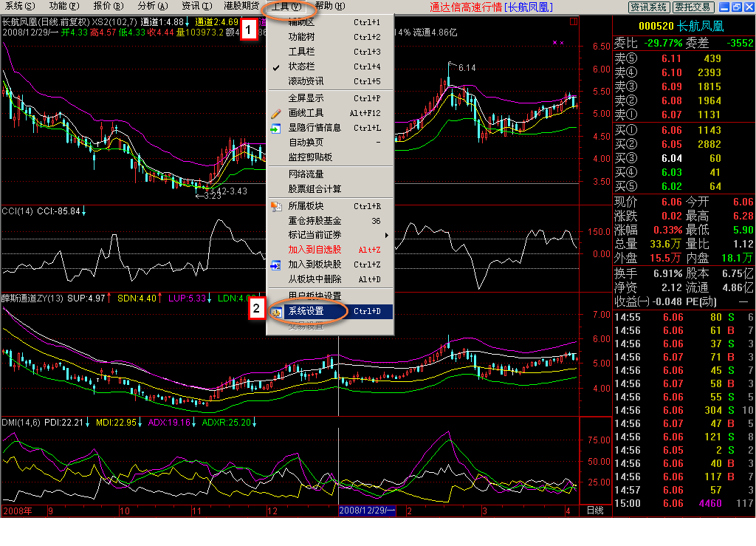This screenshot has width=756, height=546.
Task: Open the 帮助(H) menu
Action: tap(330, 6)
